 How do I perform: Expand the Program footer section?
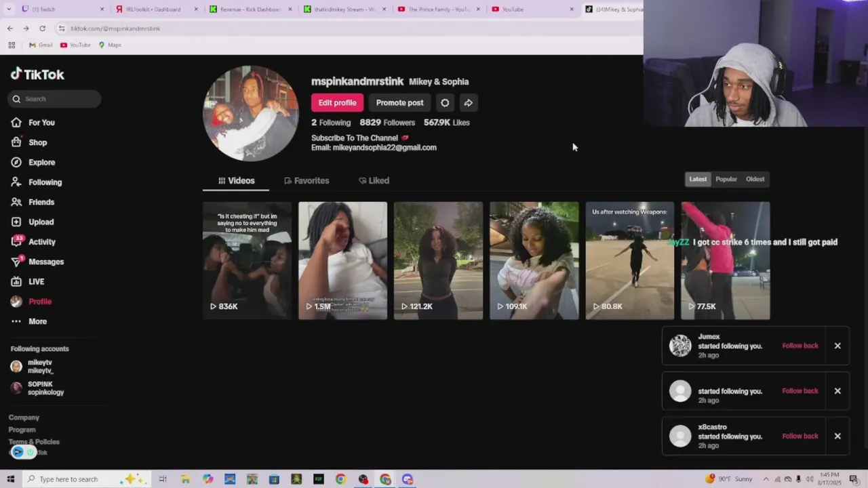pyautogui.click(x=22, y=430)
